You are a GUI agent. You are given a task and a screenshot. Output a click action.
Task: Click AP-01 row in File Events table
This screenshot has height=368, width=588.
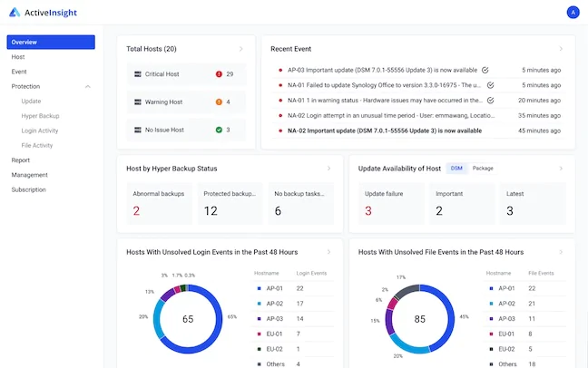525,288
